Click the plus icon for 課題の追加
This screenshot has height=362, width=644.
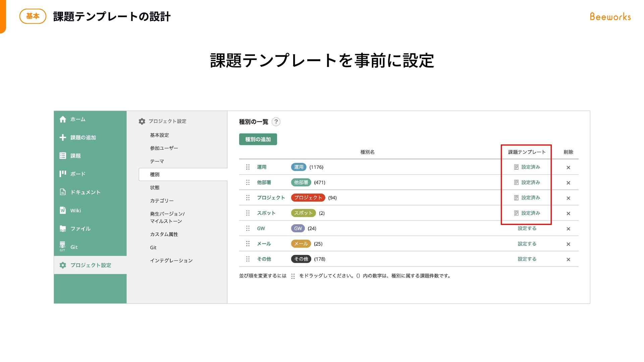pos(63,137)
